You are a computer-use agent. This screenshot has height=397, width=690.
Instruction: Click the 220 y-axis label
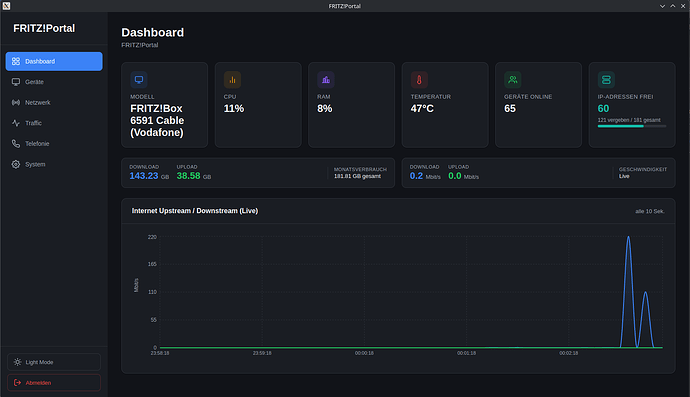pos(152,237)
